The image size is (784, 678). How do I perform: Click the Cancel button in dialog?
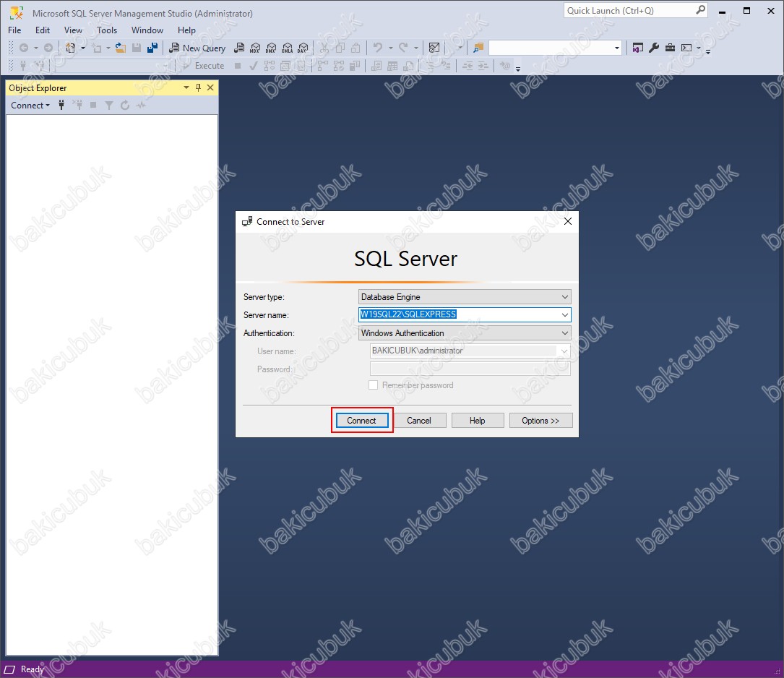coord(419,421)
